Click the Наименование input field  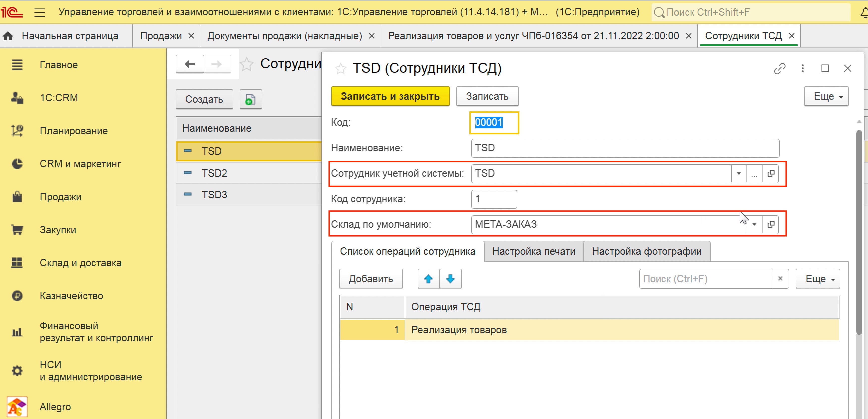(625, 148)
